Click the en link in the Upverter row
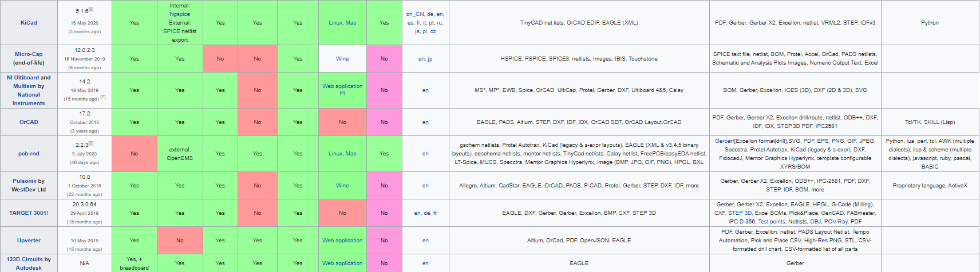Viewport: 980px width, 272px height. 425,241
